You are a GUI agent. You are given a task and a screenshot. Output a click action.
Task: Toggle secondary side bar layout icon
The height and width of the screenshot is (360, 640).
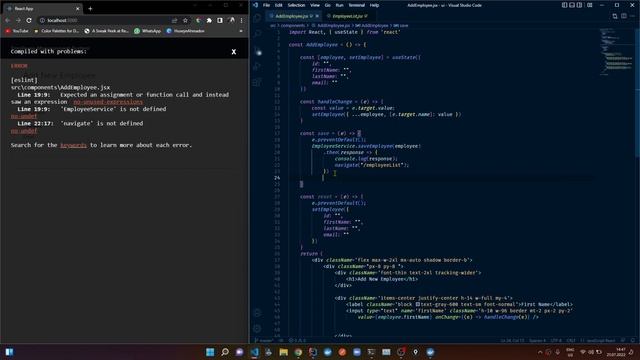[x=580, y=5]
